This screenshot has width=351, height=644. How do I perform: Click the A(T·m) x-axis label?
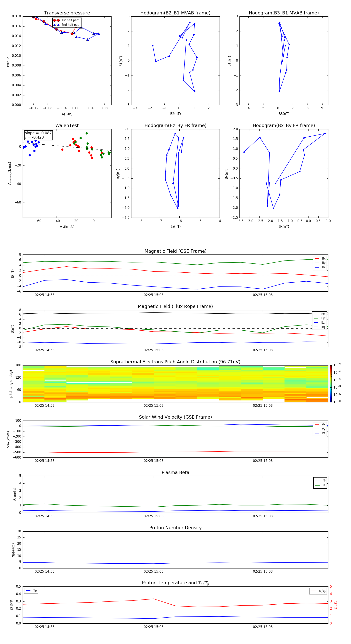point(67,114)
